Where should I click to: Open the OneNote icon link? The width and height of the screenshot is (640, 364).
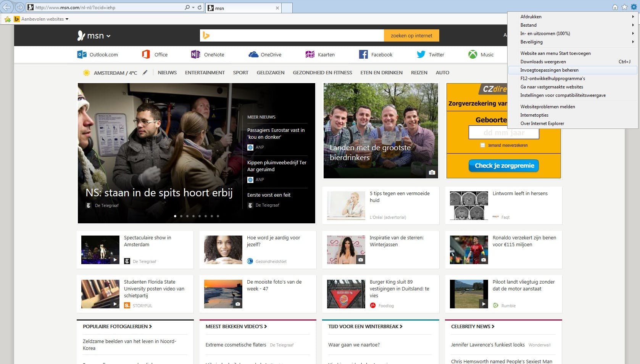pyautogui.click(x=195, y=55)
